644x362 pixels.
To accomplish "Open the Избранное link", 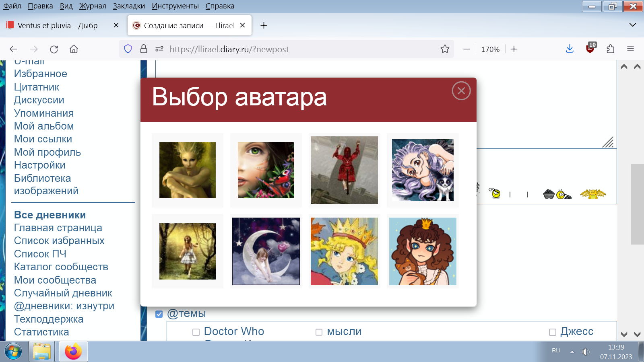I will pyautogui.click(x=41, y=74).
